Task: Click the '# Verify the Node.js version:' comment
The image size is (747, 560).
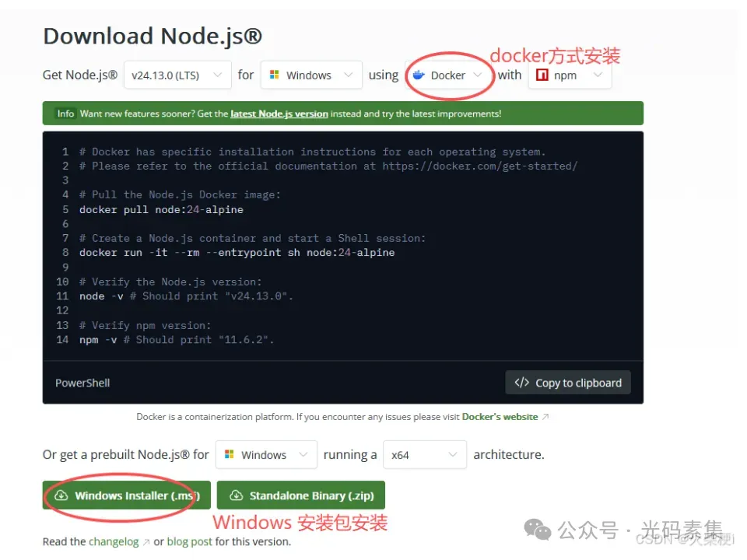Action: point(170,282)
